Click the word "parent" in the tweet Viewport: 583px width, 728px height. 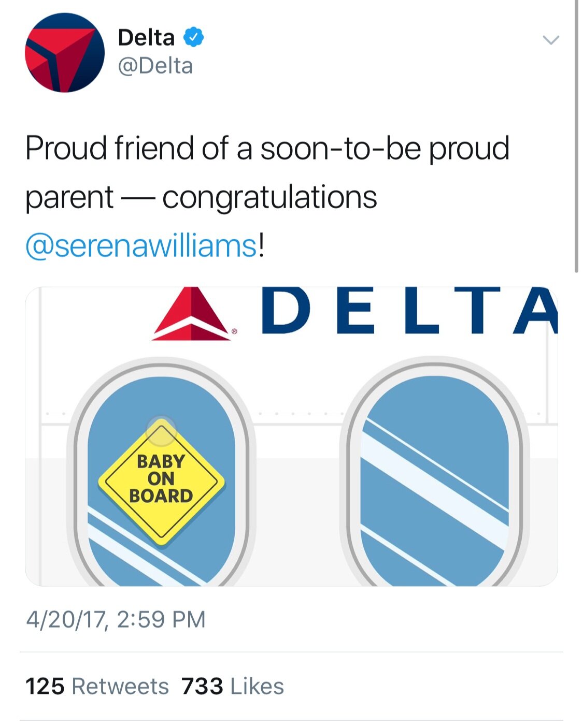click(69, 197)
